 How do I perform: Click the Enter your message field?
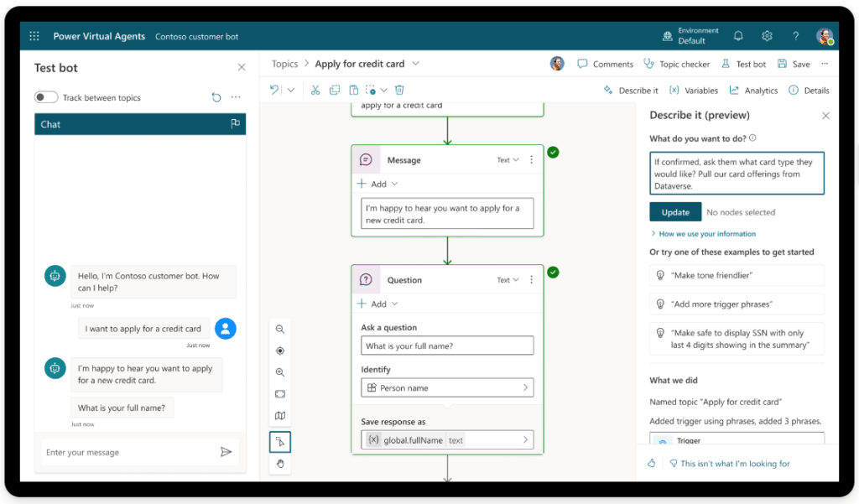click(x=129, y=452)
